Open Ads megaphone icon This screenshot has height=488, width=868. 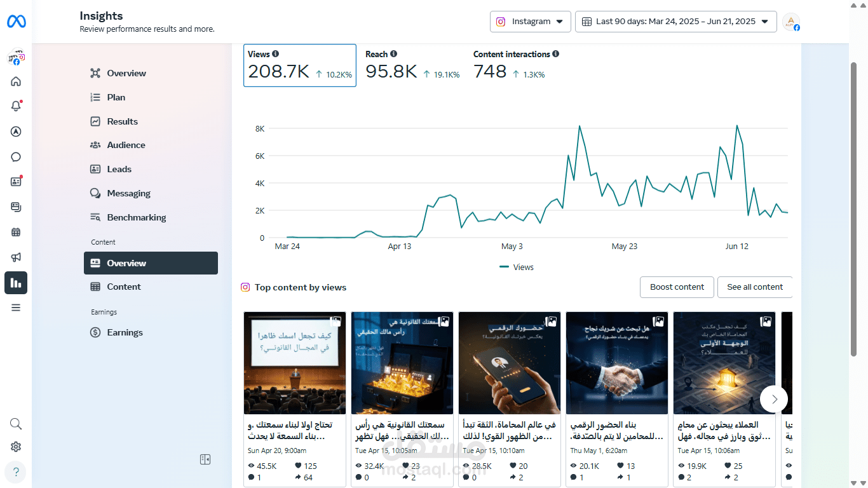[16, 257]
